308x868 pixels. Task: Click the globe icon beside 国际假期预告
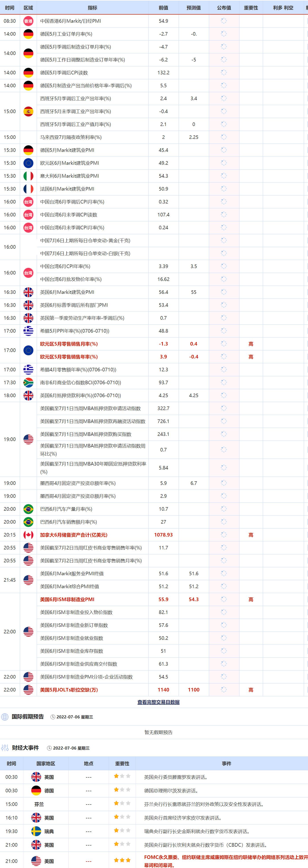coord(5,717)
